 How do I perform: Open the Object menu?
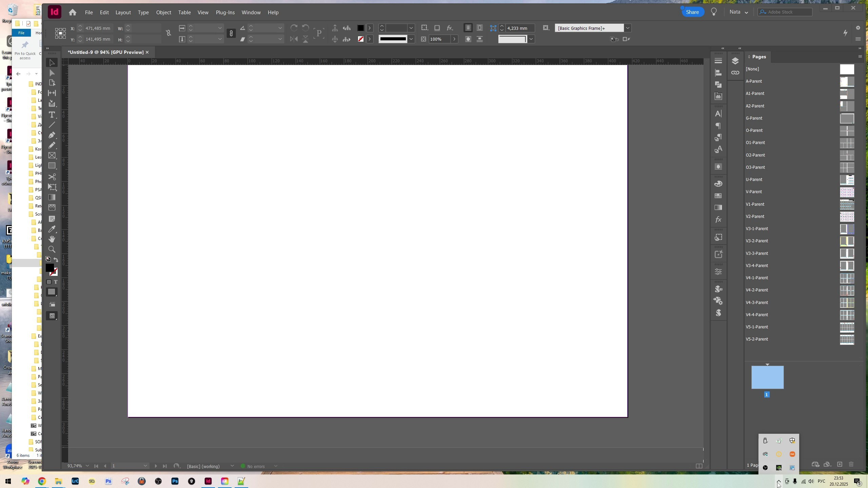pos(163,13)
